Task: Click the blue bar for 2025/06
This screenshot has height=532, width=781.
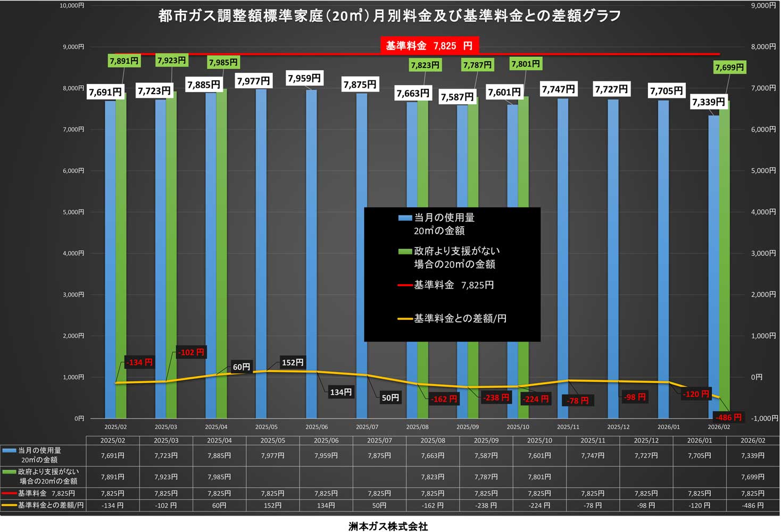Action: (x=311, y=255)
